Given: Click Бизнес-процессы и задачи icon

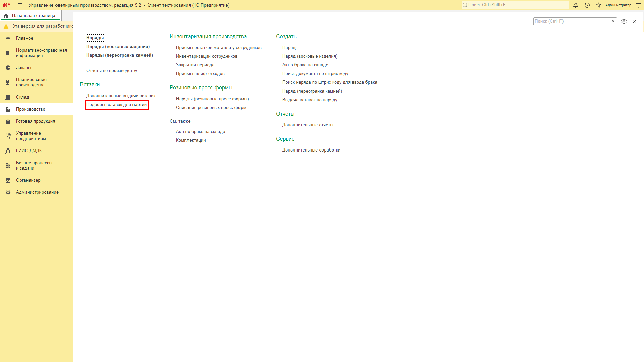Looking at the screenshot, I should [8, 166].
